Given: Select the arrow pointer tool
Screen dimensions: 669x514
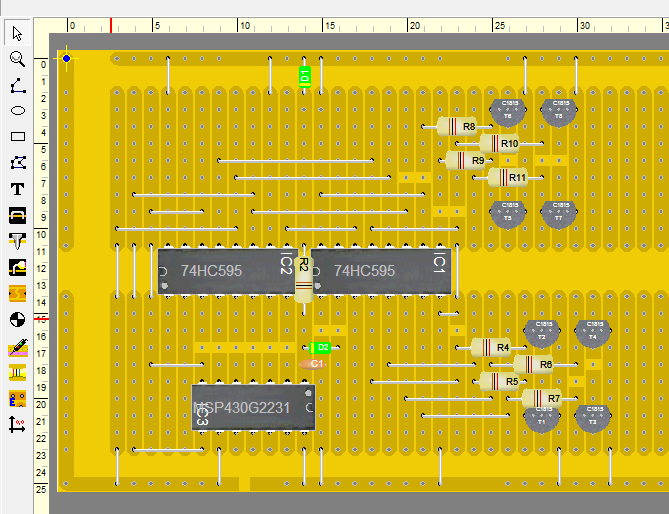Looking at the screenshot, I should [x=17, y=33].
